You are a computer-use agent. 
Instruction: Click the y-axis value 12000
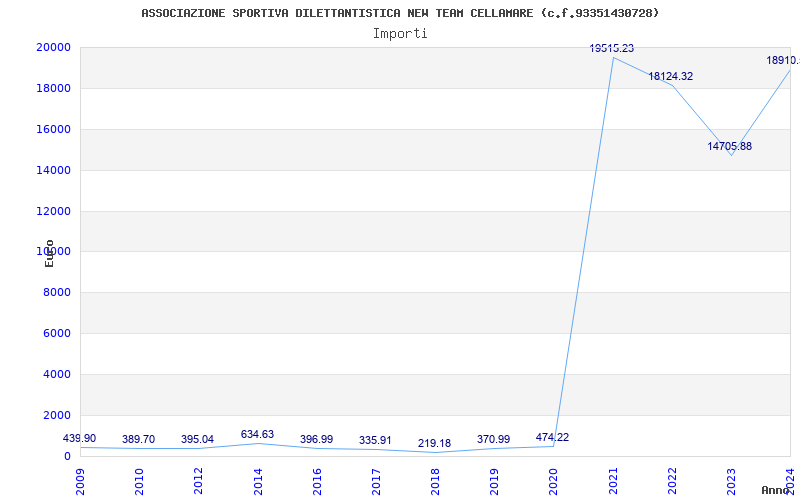[53, 211]
